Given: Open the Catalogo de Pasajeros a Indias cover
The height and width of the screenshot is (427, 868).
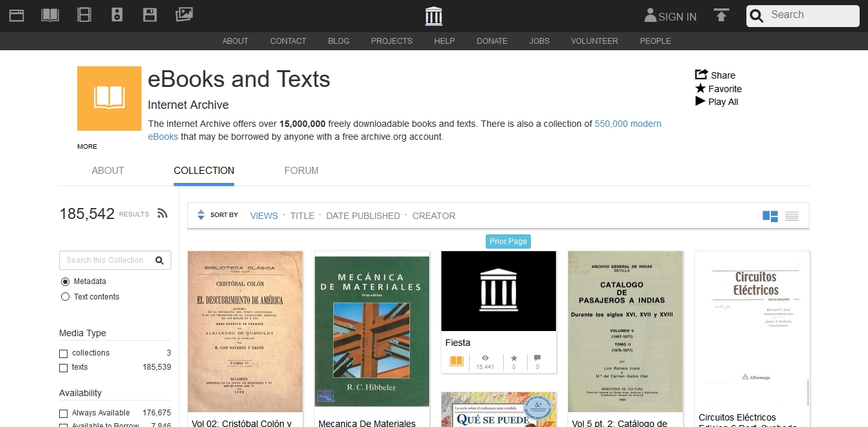Looking at the screenshot, I should click(625, 332).
